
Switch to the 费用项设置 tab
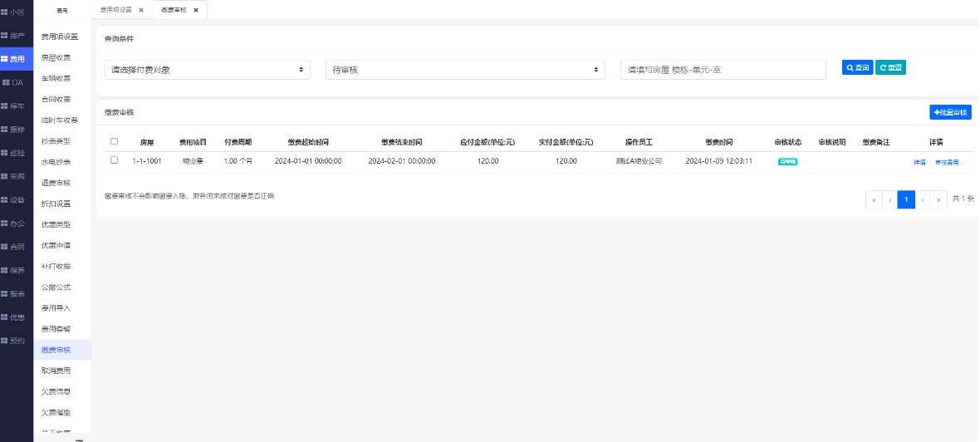[115, 10]
